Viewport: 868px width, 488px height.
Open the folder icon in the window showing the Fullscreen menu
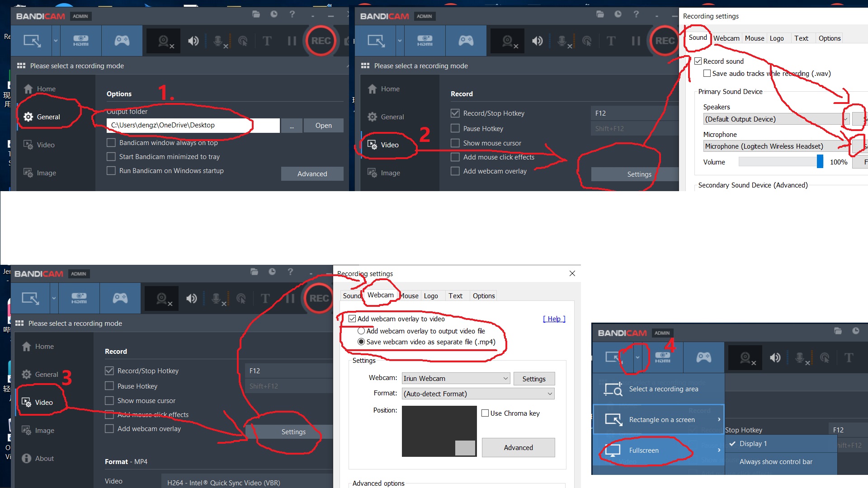point(838,331)
